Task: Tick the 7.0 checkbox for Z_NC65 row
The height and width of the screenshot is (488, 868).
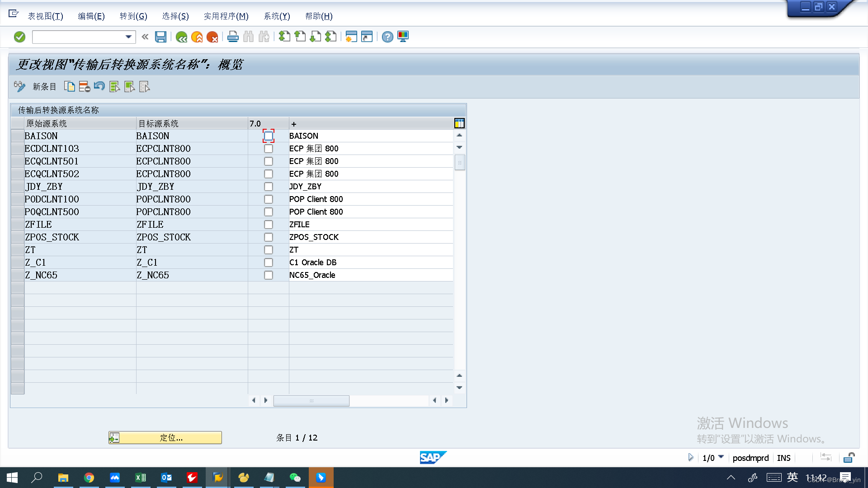Action: point(269,275)
